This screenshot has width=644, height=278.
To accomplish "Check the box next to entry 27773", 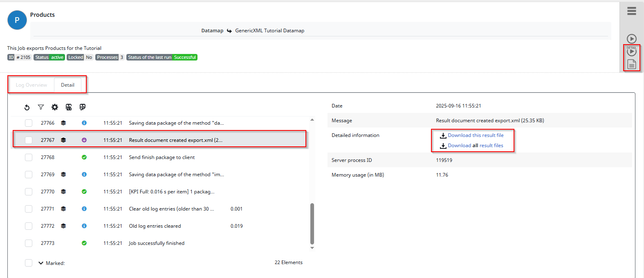I will (x=29, y=243).
